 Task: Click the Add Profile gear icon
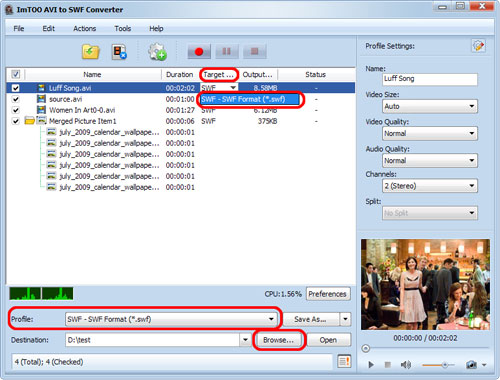click(x=157, y=52)
